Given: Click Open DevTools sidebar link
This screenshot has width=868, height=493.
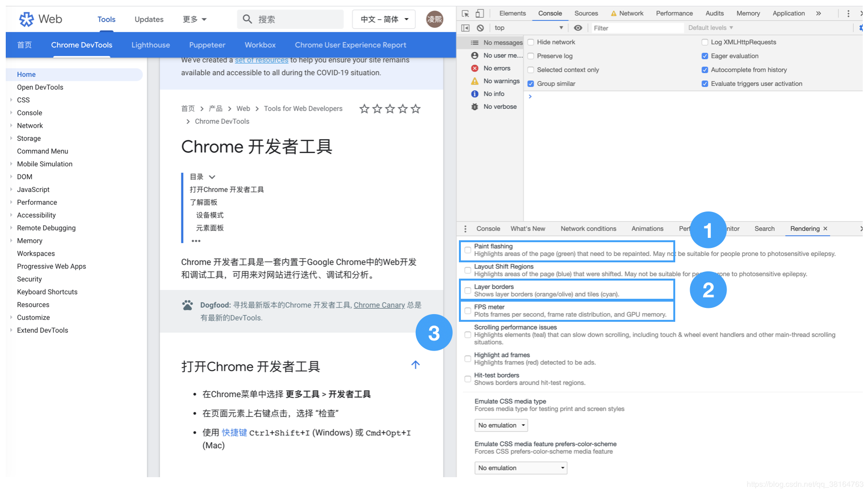Looking at the screenshot, I should 40,87.
